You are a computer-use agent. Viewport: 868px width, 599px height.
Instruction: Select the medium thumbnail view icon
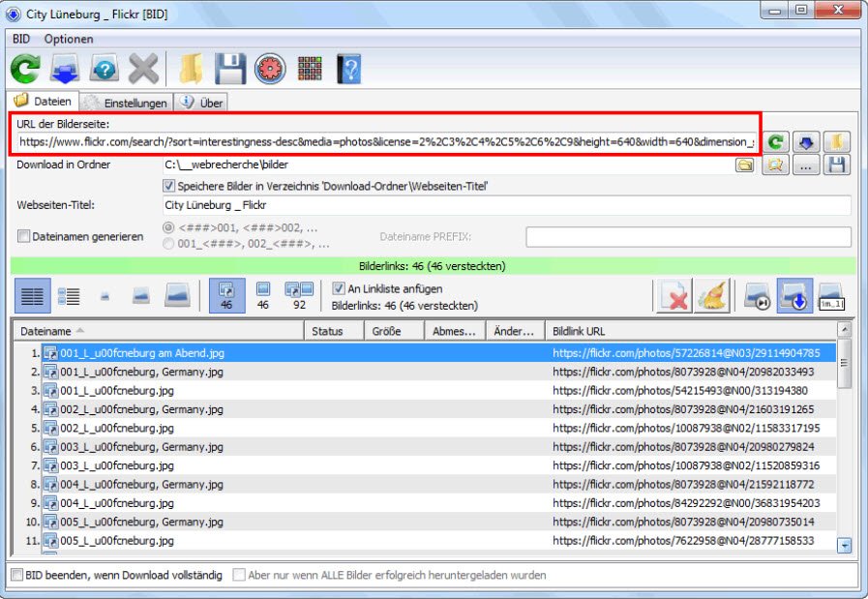pos(141,295)
